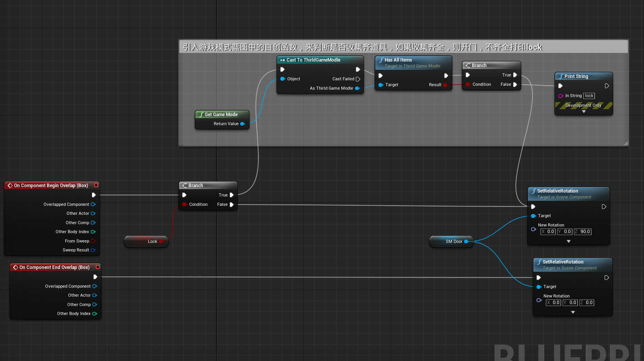The width and height of the screenshot is (644, 361).
Task: Click the Other Body Index pin on Begin Overlap
Action: pyautogui.click(x=93, y=232)
